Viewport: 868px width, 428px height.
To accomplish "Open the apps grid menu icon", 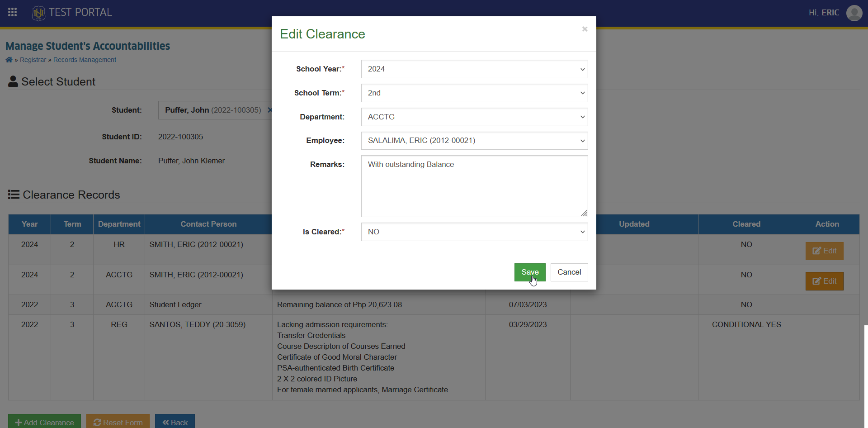I will [12, 12].
